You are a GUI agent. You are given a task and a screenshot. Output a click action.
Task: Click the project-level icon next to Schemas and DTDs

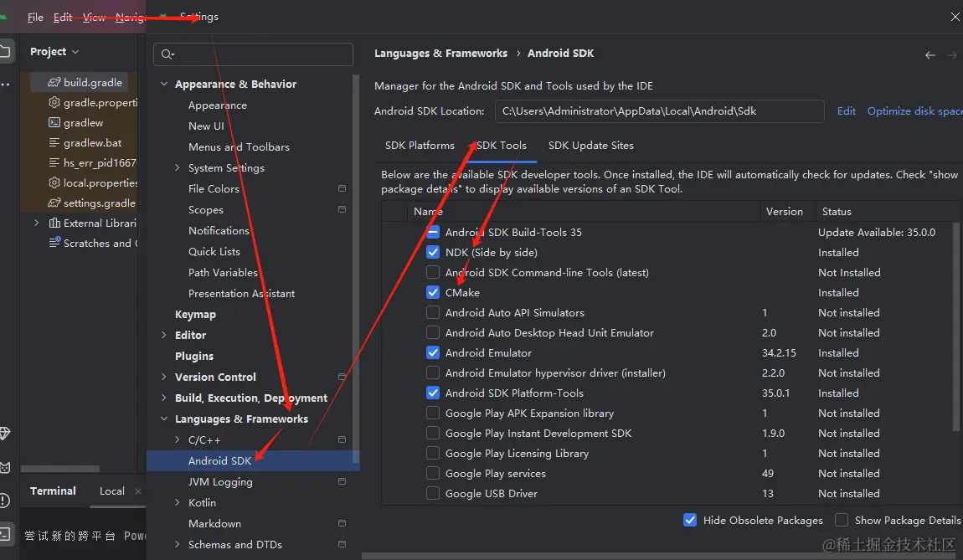pyautogui.click(x=342, y=544)
